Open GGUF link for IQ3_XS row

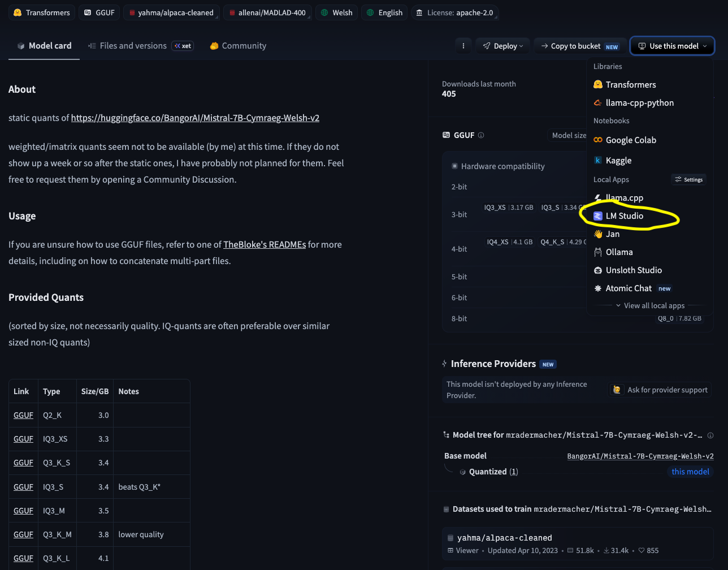pyautogui.click(x=23, y=439)
